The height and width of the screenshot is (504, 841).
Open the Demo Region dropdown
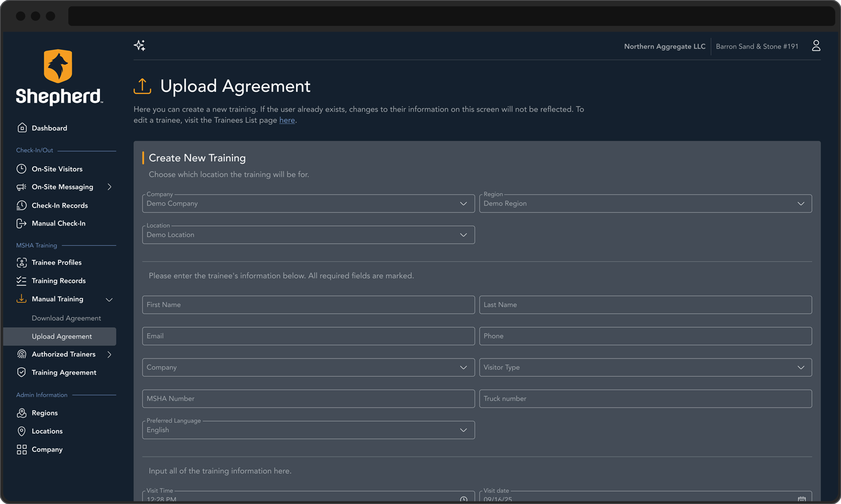pyautogui.click(x=645, y=204)
